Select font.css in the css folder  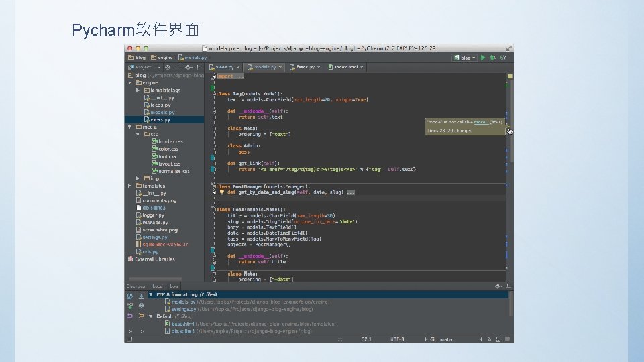(x=164, y=156)
